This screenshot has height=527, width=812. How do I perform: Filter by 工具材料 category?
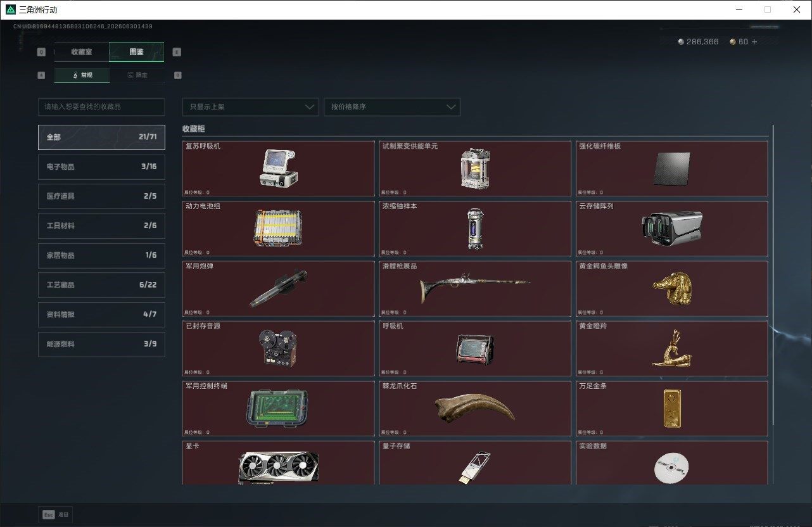(x=101, y=225)
